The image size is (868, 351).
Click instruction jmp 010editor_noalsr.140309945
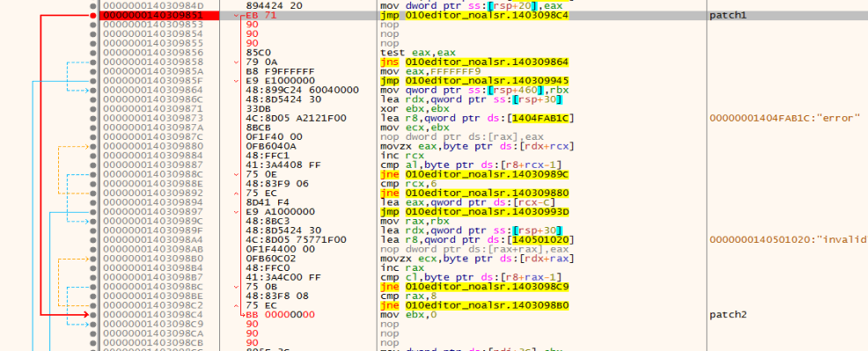point(474,81)
